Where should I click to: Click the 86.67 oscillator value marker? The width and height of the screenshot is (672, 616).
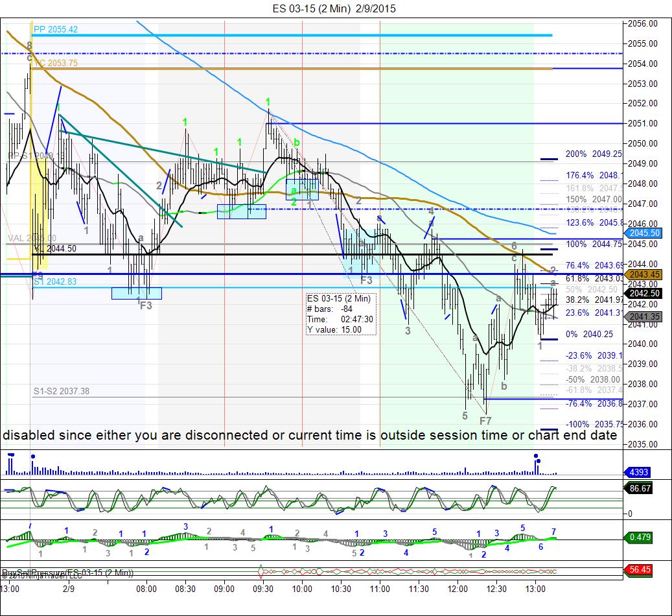(638, 488)
